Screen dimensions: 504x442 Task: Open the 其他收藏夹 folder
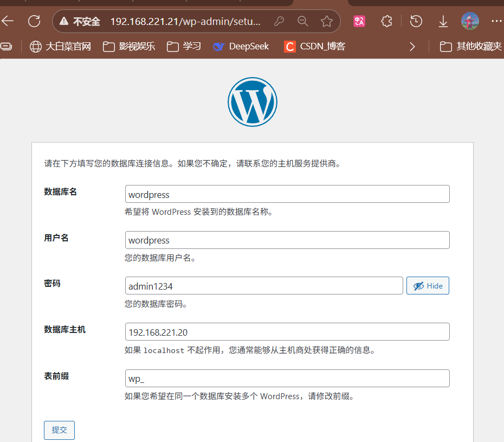coord(470,46)
